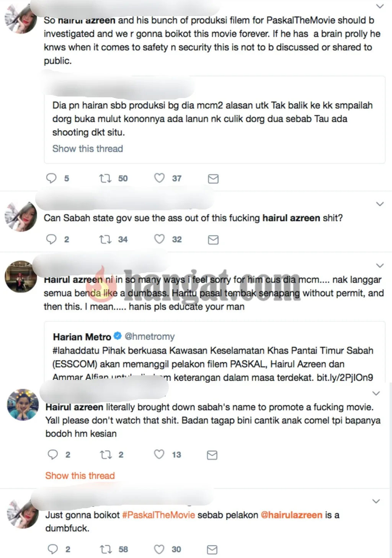Open options chevron on Sabah gov tweet

(380, 204)
